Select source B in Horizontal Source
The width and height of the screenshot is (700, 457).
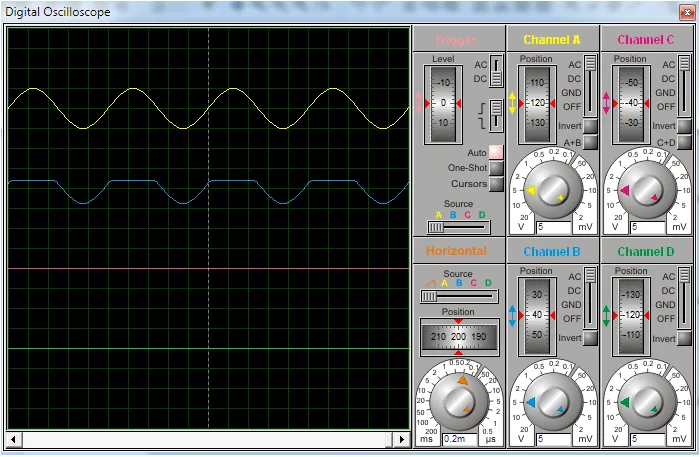459,283
